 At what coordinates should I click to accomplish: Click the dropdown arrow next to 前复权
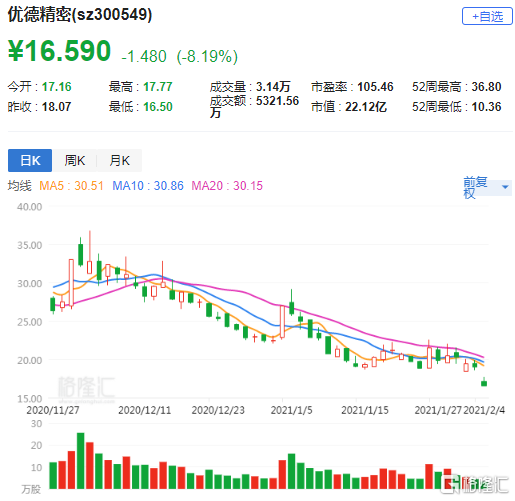[505, 187]
